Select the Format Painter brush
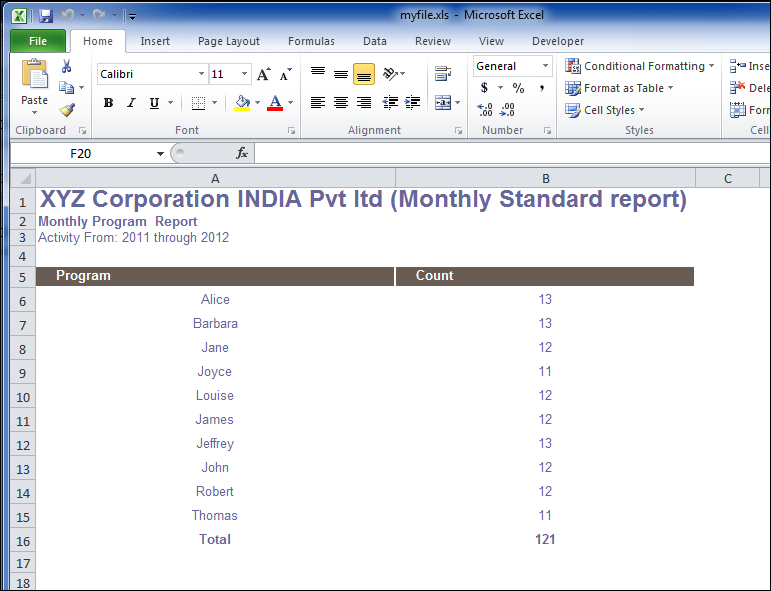The image size is (771, 591). [67, 110]
